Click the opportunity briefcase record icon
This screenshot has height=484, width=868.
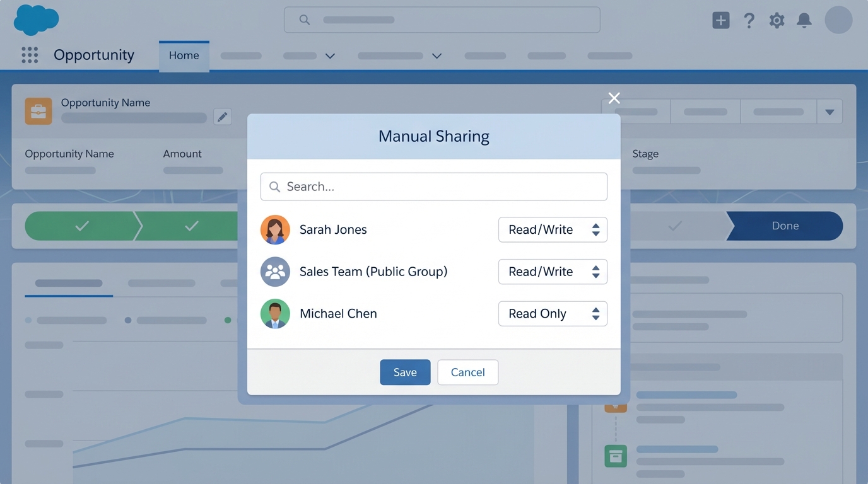point(38,111)
